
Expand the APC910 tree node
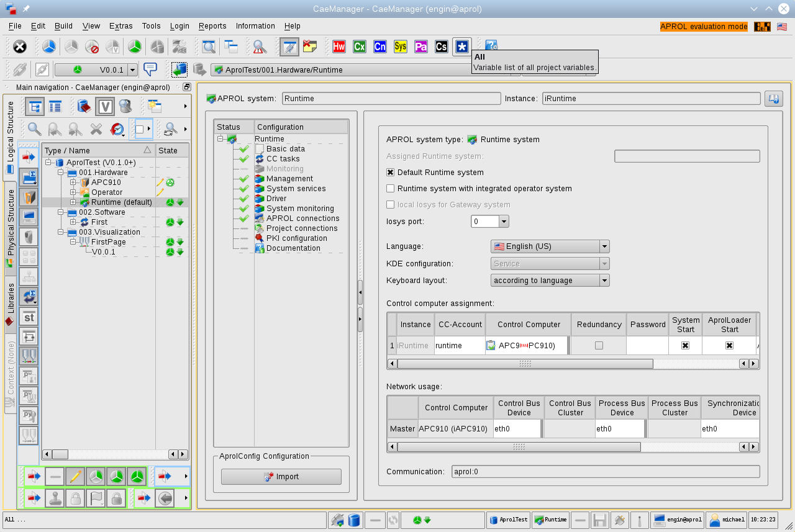coord(73,183)
